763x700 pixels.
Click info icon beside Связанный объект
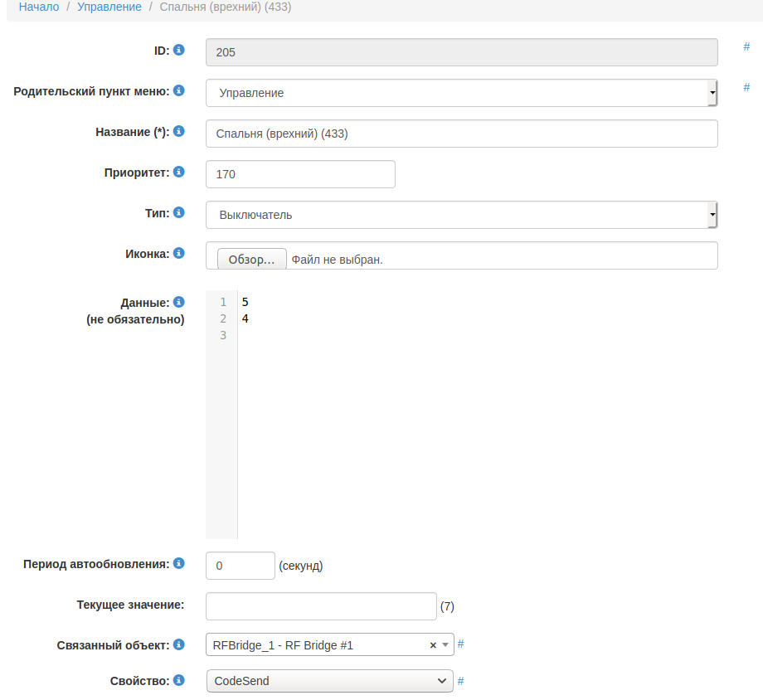(x=178, y=644)
